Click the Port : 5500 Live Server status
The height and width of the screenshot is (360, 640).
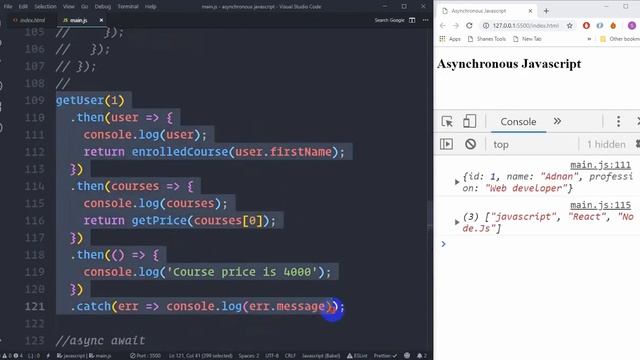point(145,356)
